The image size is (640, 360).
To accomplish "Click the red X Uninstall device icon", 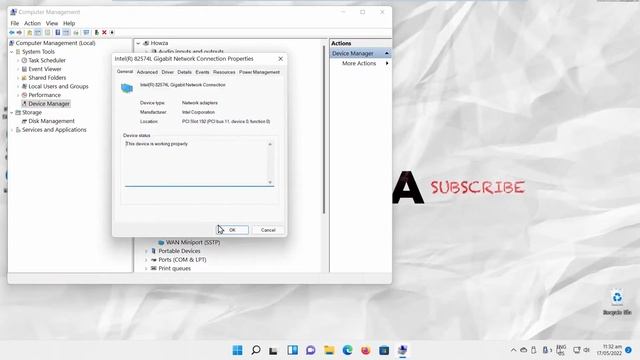I will tap(104, 33).
